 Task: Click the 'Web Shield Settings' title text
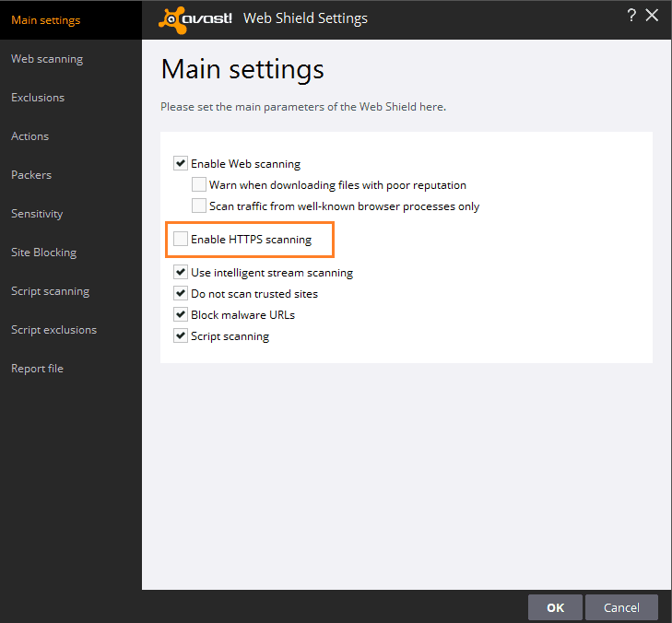tap(305, 18)
